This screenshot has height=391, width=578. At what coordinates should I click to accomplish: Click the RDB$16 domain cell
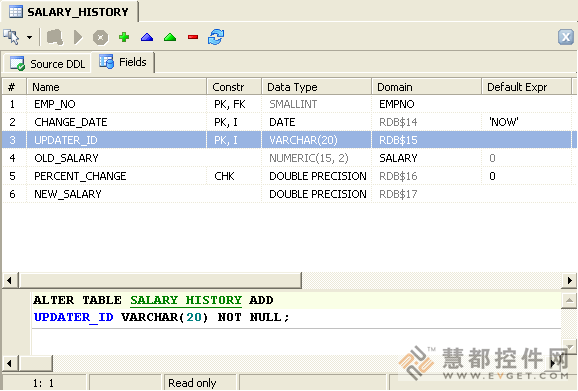(x=426, y=176)
